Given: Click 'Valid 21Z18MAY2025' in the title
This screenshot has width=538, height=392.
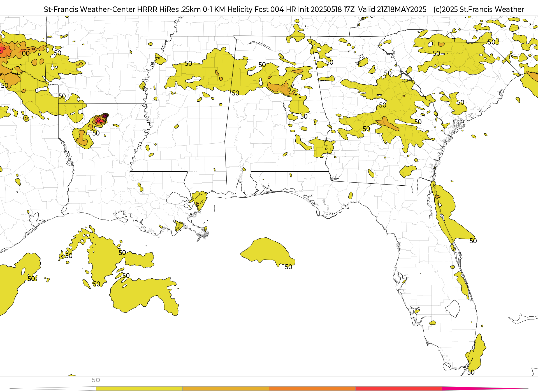Looking at the screenshot, I should (x=392, y=9).
